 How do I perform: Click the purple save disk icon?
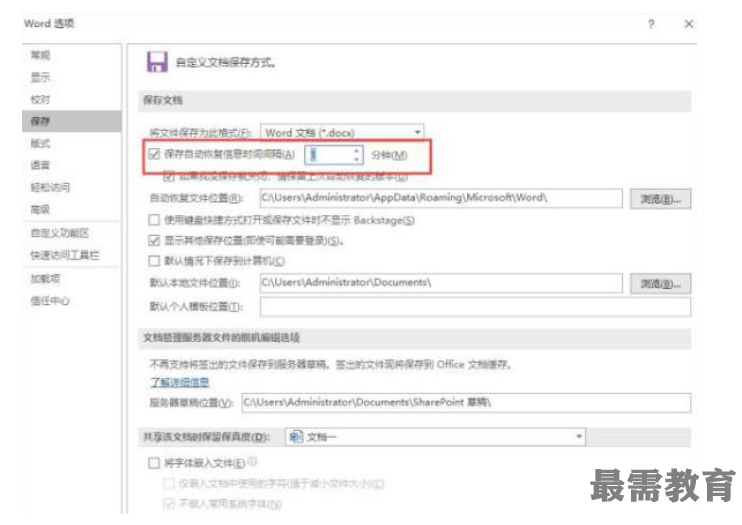click(157, 62)
